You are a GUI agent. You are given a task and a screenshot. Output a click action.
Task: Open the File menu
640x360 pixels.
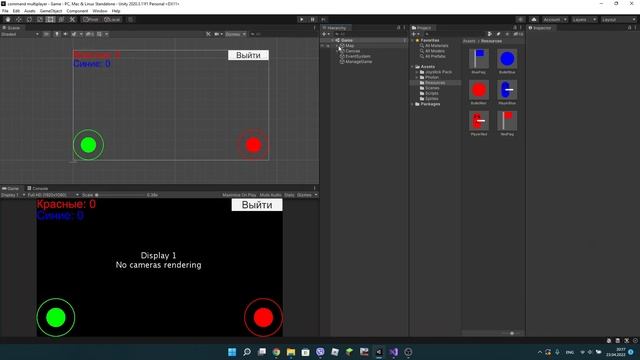pos(5,11)
